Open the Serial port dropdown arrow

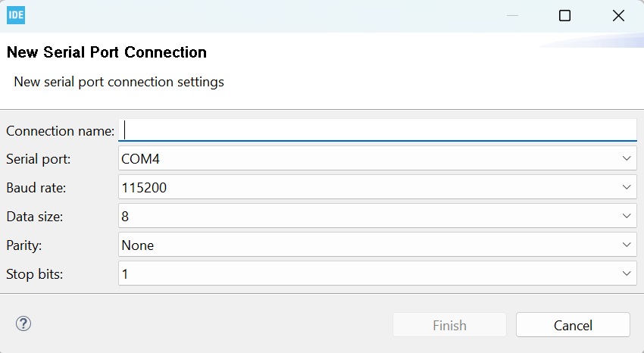point(627,158)
